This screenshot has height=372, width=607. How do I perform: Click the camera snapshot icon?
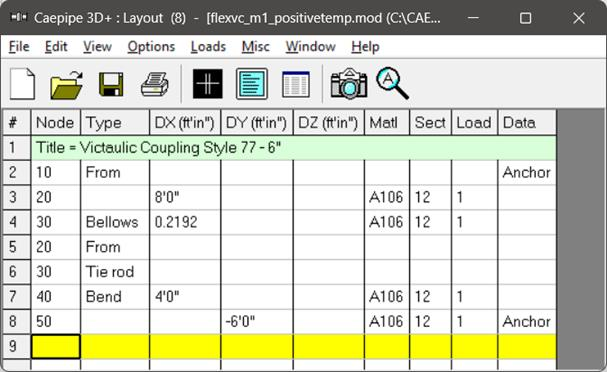(x=348, y=84)
